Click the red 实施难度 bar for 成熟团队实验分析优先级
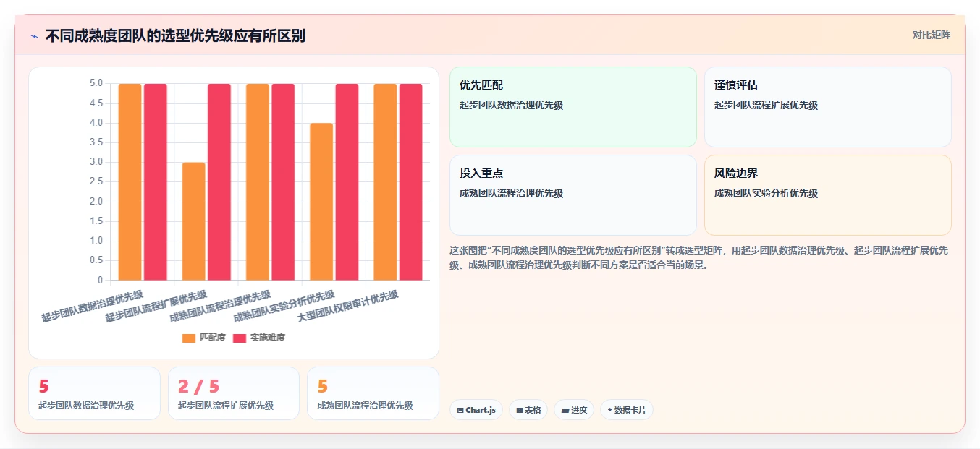Screen dimensions: 980x449 coord(347,181)
